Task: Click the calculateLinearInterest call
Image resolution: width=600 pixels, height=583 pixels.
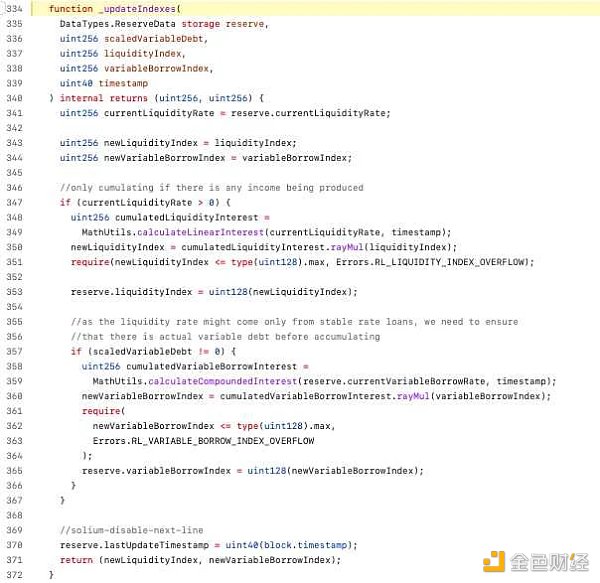Action: pos(200,232)
